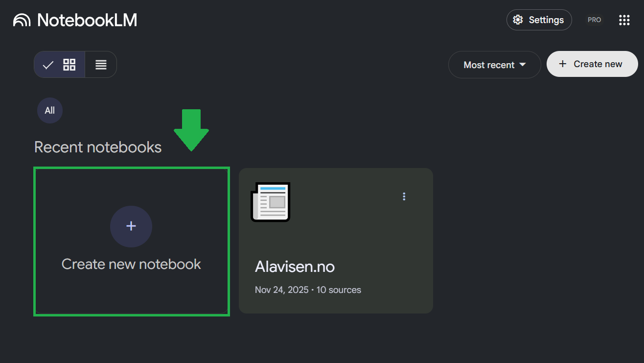Toggle the checkmark selection mode
This screenshot has height=363, width=644.
click(47, 64)
